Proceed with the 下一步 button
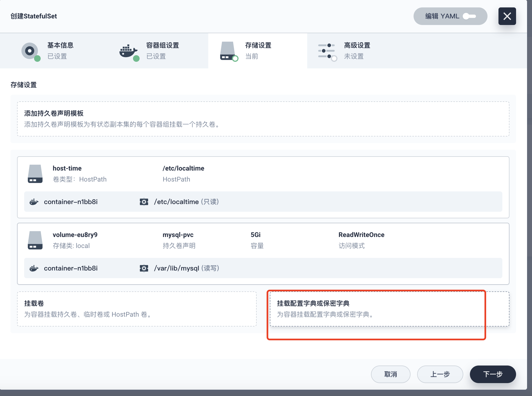The image size is (532, 396). [493, 374]
